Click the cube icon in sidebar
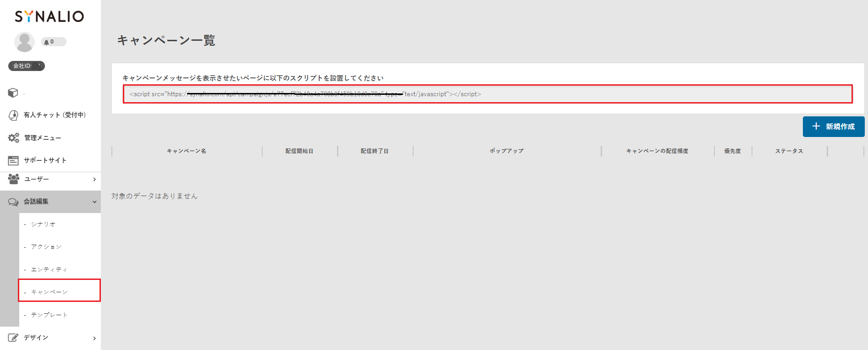The height and width of the screenshot is (350, 868). pyautogui.click(x=13, y=93)
